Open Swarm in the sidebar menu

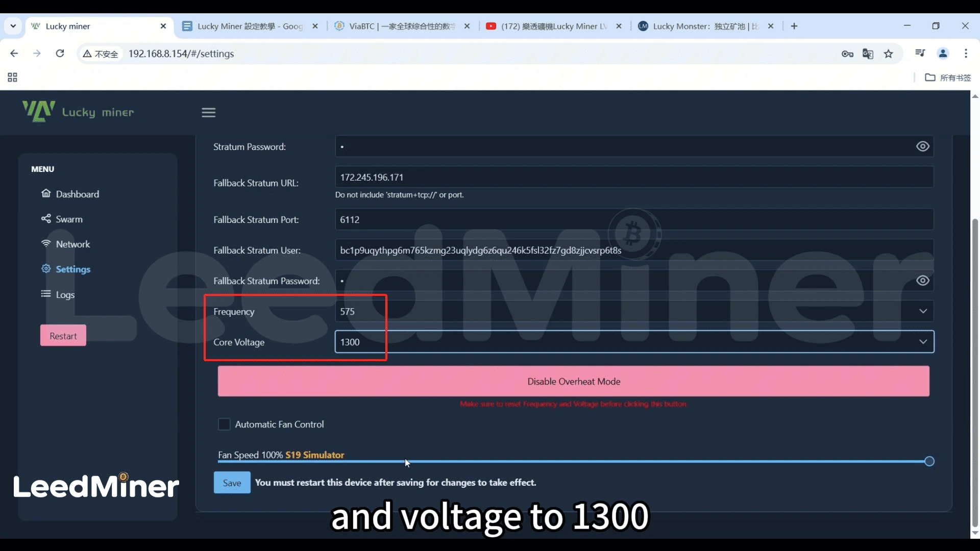[x=62, y=219]
